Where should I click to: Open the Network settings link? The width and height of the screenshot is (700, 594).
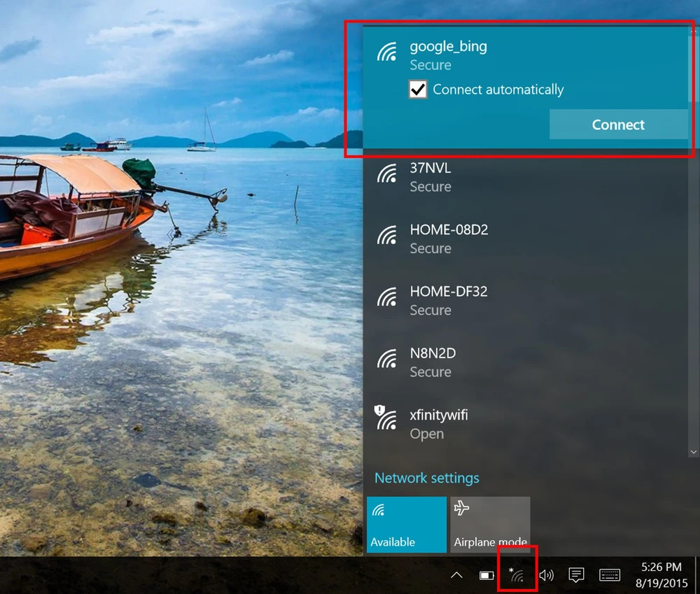pyautogui.click(x=427, y=478)
